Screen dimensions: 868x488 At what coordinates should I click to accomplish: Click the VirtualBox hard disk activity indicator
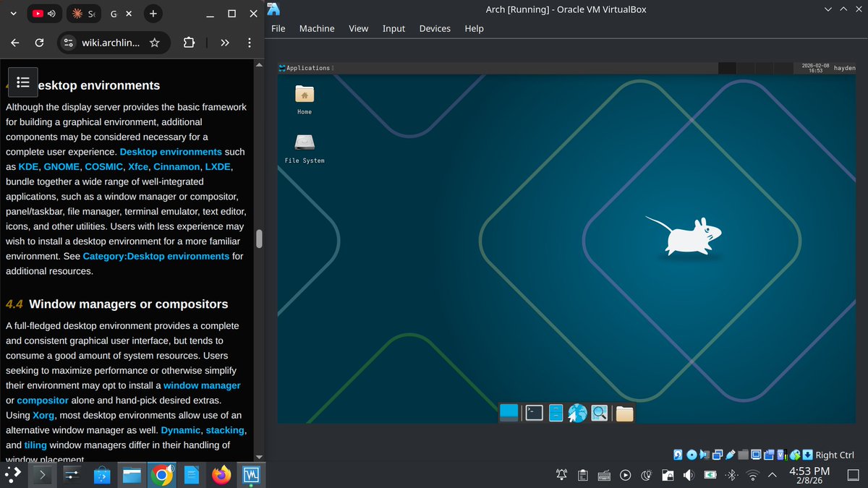click(x=678, y=455)
